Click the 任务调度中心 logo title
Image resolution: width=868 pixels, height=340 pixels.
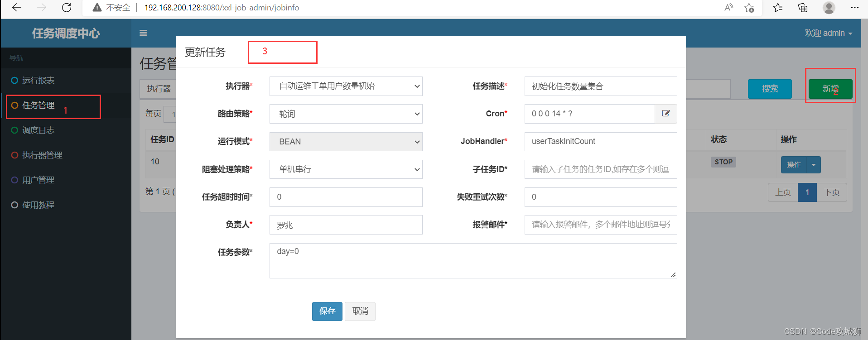pos(66,33)
